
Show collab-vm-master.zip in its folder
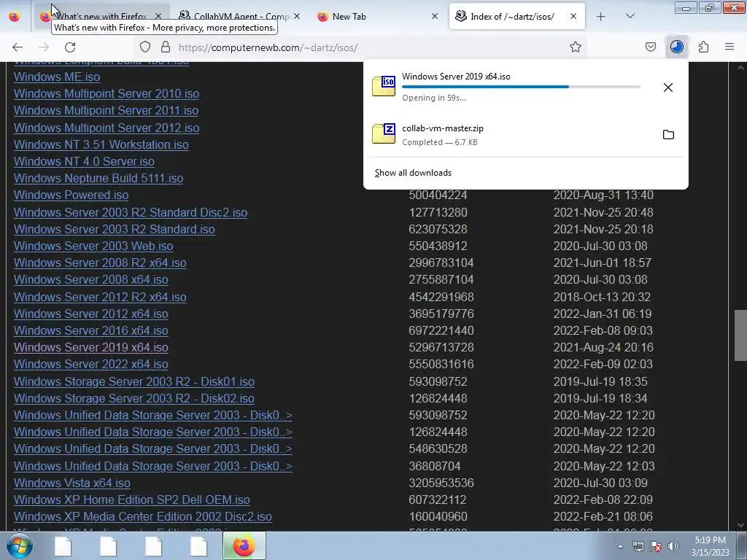point(668,135)
